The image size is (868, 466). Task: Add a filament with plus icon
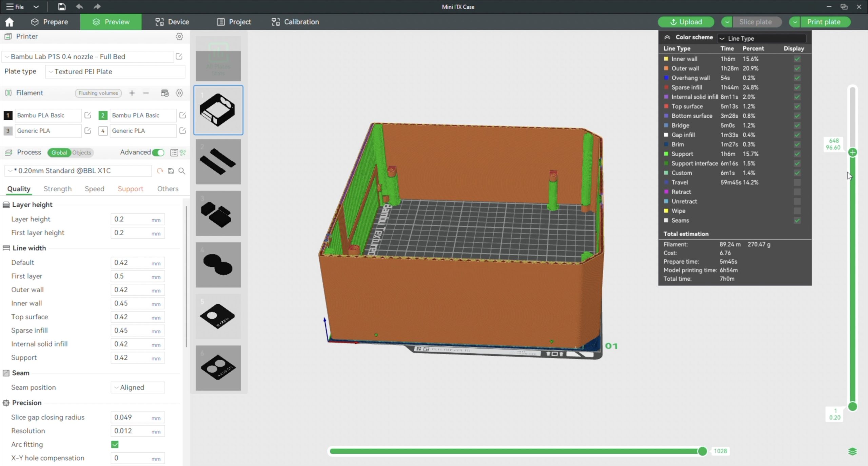pos(132,93)
